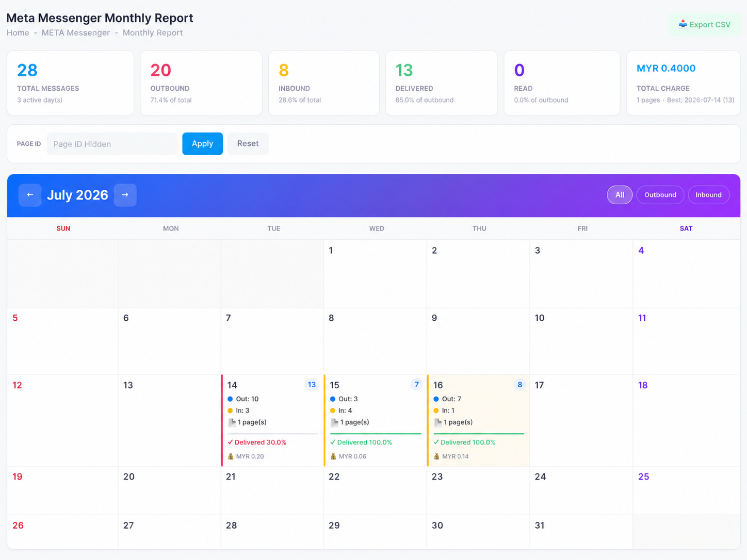Viewport: 747px width, 560px height.
Task: Click money bag icon beside MYR 0.20
Action: tap(231, 456)
